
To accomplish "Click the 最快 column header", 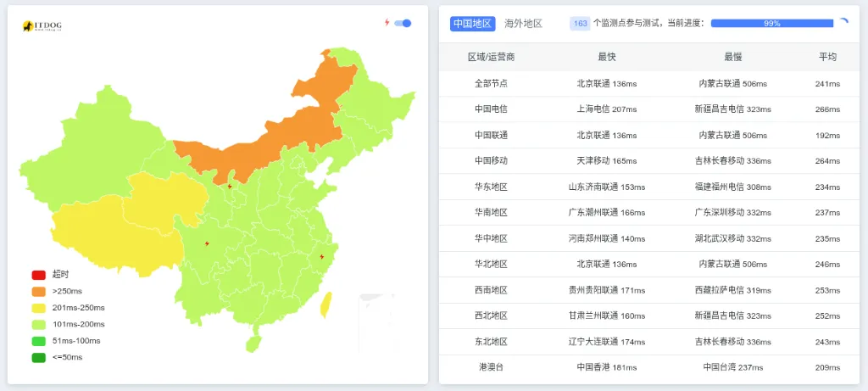I will click(607, 57).
